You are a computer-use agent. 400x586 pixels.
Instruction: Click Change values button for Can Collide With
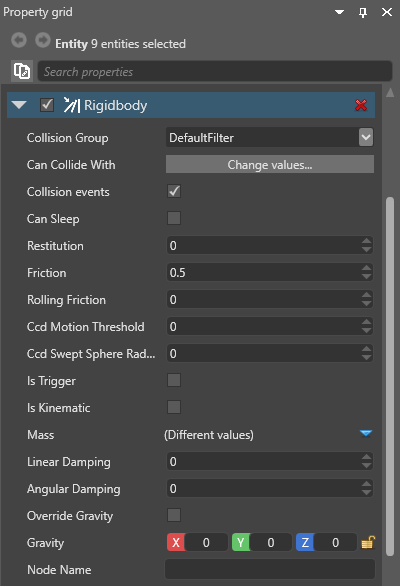click(x=270, y=164)
